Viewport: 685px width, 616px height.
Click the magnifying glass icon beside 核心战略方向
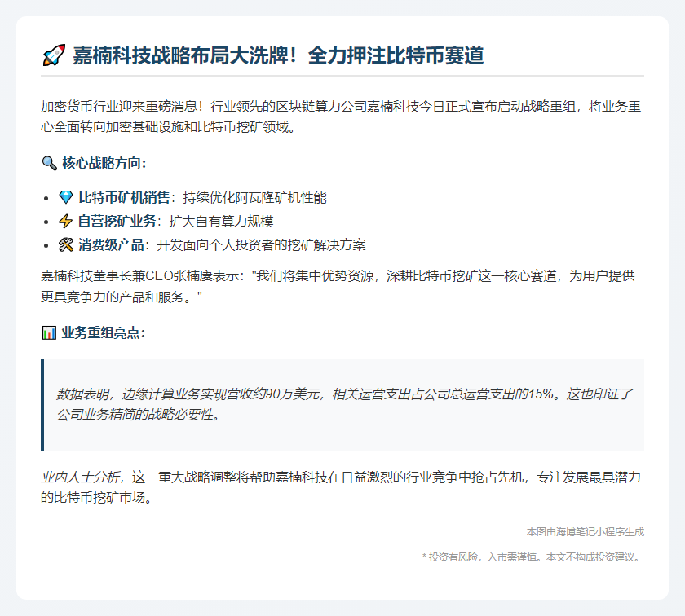tap(50, 163)
